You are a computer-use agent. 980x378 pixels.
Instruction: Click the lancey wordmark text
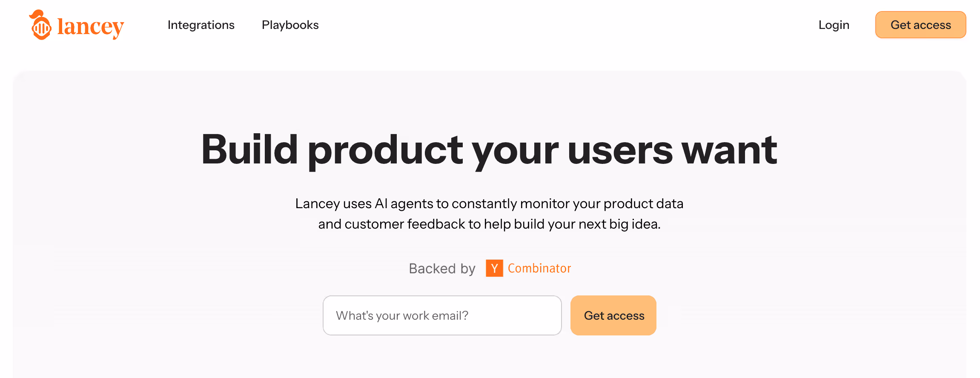(90, 27)
